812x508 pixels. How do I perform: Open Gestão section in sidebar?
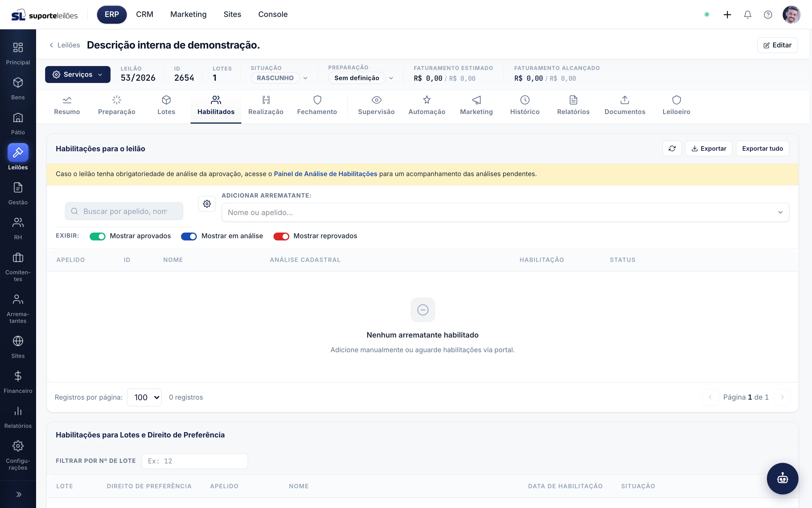pyautogui.click(x=18, y=194)
